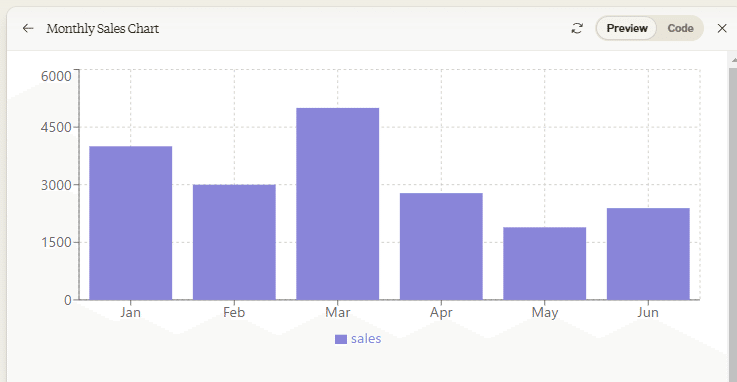This screenshot has width=737, height=382.
Task: Click the tallest Mar bar
Action: pos(337,203)
